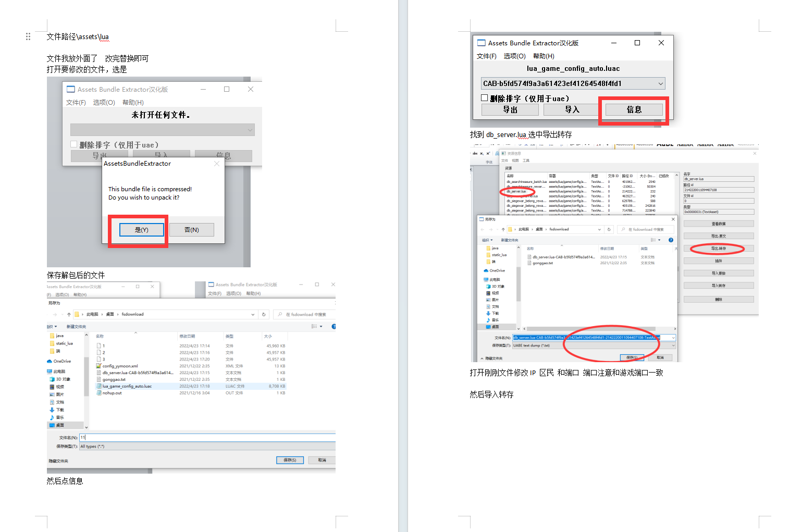Screen dimensions: 802x532
Task: Click the 是(Y) button in the unpack prompt
Action: (x=141, y=230)
